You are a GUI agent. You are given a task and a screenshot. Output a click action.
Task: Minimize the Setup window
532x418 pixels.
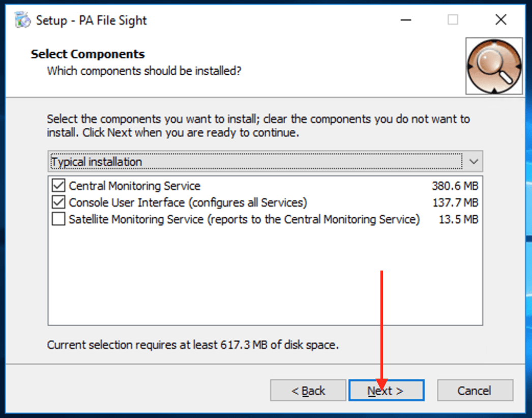point(405,20)
